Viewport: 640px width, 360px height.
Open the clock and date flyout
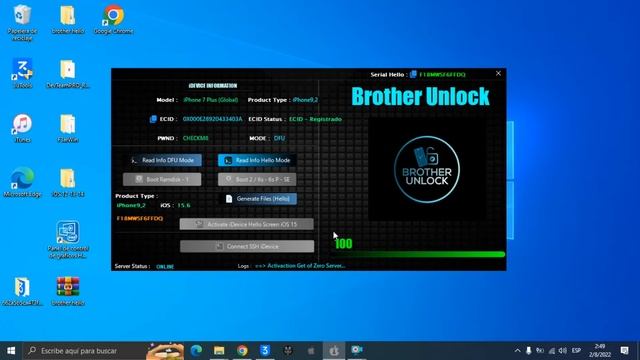(599, 351)
